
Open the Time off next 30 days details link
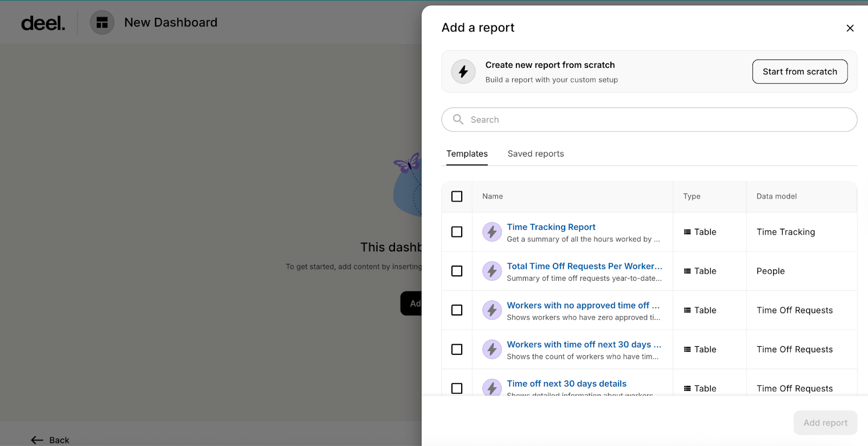pos(566,384)
